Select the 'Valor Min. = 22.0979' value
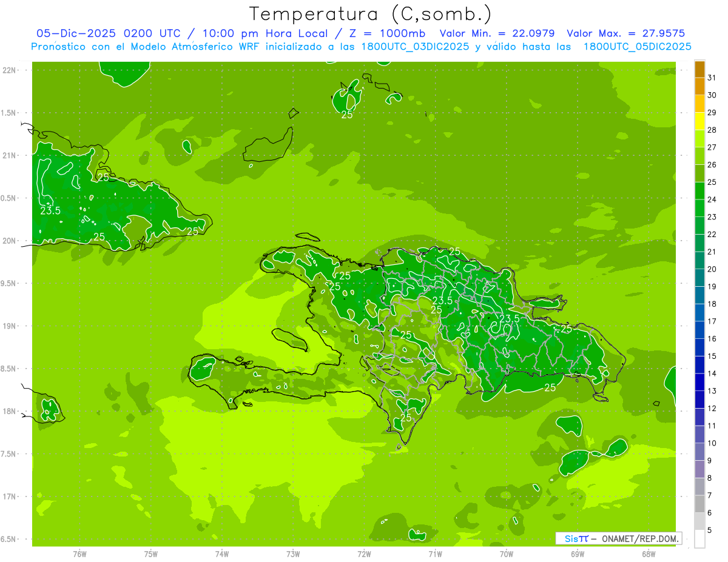The height and width of the screenshot is (562, 728). [497, 33]
